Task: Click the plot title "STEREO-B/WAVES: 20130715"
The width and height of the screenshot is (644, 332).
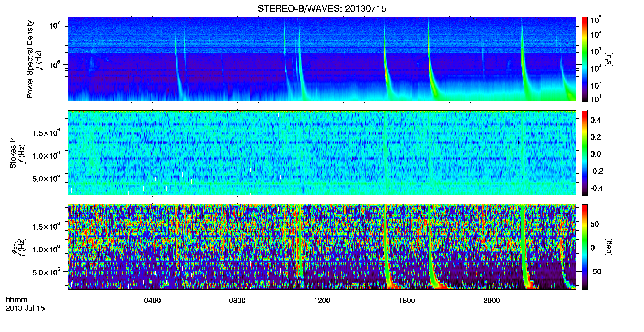Action: coord(322,9)
